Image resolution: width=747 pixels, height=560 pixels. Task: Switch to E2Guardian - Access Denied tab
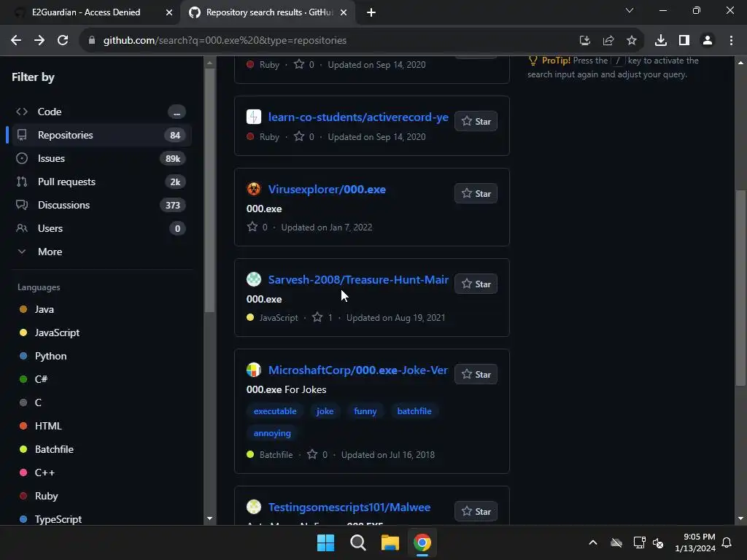[86, 12]
